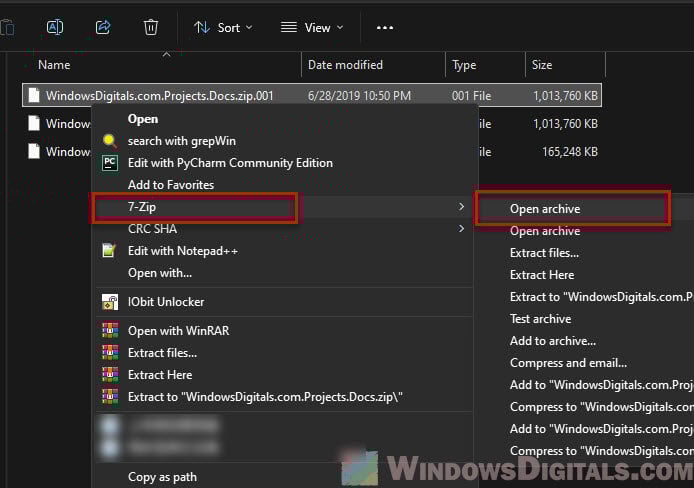Viewport: 694px width, 488px height.
Task: Click the Open with WinRAR icon
Action: pyautogui.click(x=110, y=330)
